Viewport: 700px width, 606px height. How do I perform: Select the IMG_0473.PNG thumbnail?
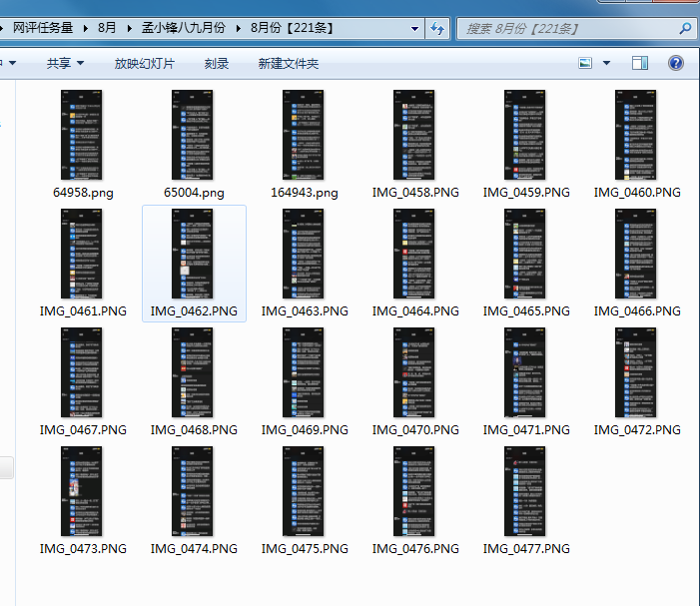click(x=81, y=491)
